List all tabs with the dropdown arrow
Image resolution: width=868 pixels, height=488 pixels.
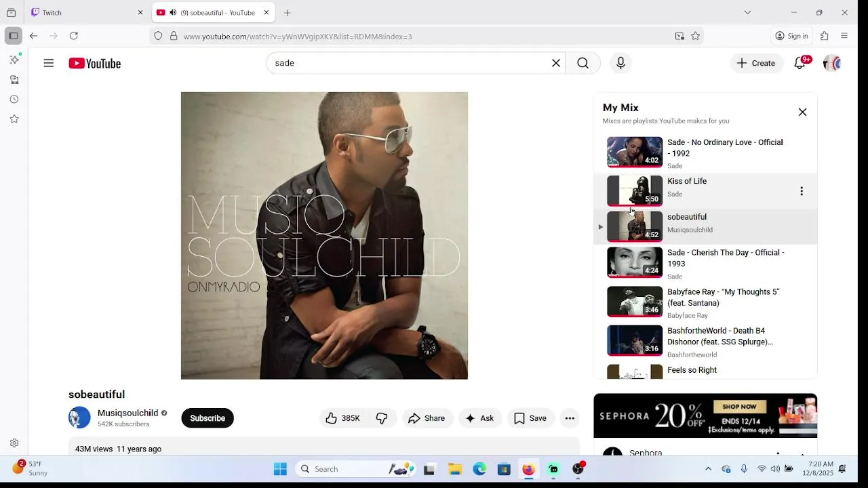tap(747, 12)
